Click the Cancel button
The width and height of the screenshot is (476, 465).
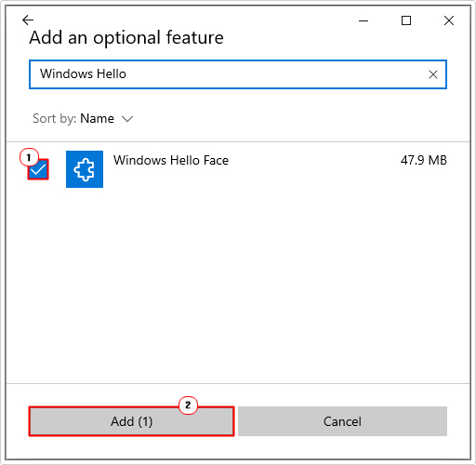point(342,421)
